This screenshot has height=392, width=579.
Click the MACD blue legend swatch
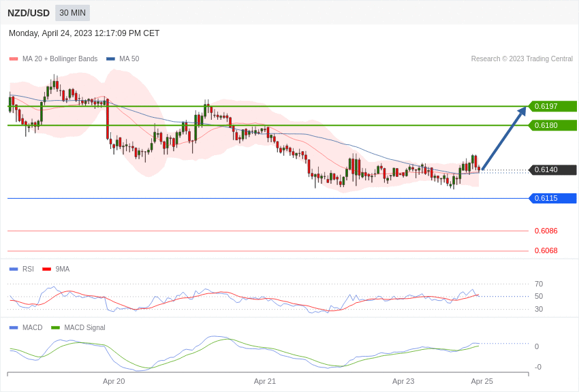[x=14, y=327]
